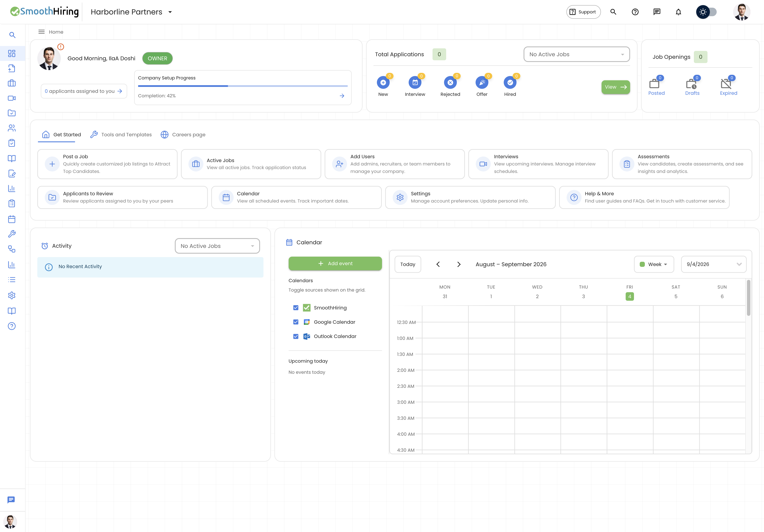Click the Rejected applications status icon
The image size is (764, 532).
(x=450, y=82)
